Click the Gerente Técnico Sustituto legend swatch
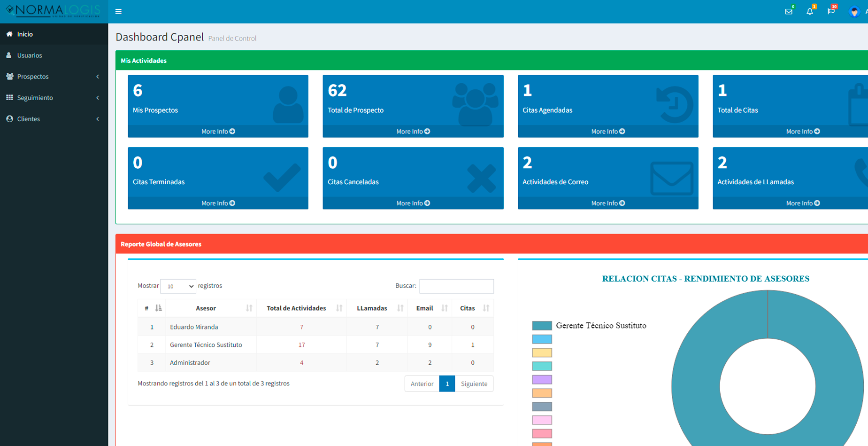This screenshot has width=868, height=446. pos(542,326)
